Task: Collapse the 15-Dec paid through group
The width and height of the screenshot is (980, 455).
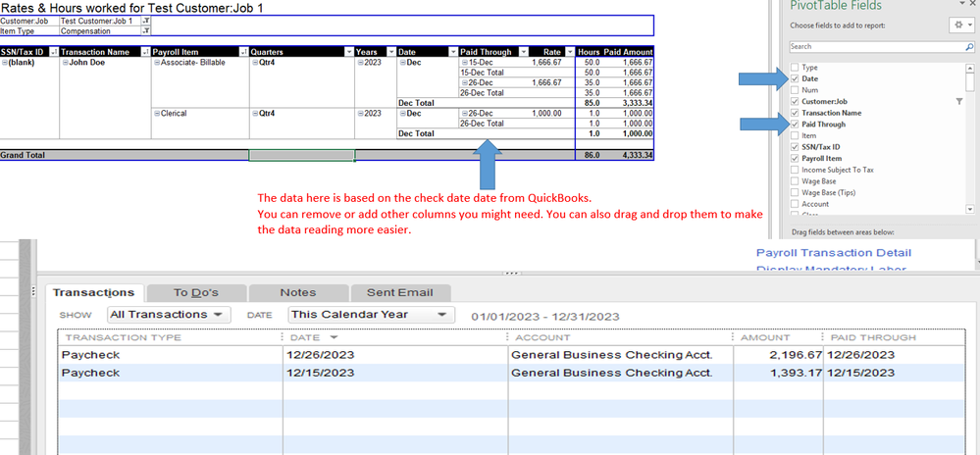Action: click(464, 63)
